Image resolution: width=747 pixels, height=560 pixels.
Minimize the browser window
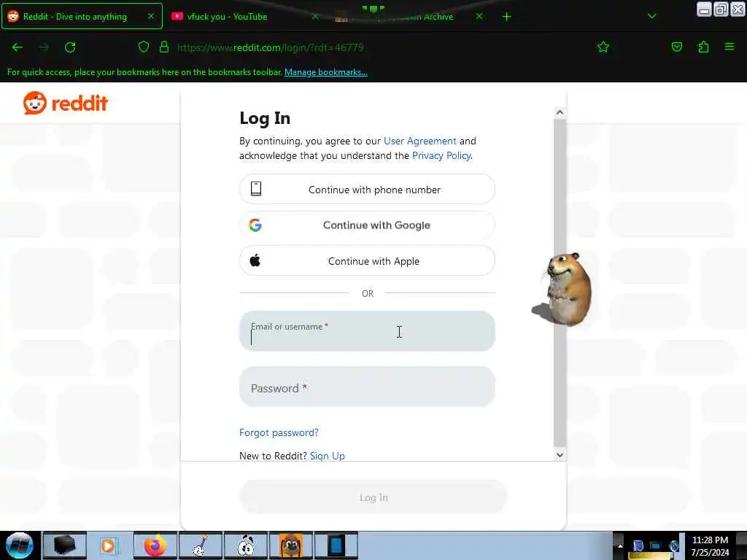click(704, 9)
